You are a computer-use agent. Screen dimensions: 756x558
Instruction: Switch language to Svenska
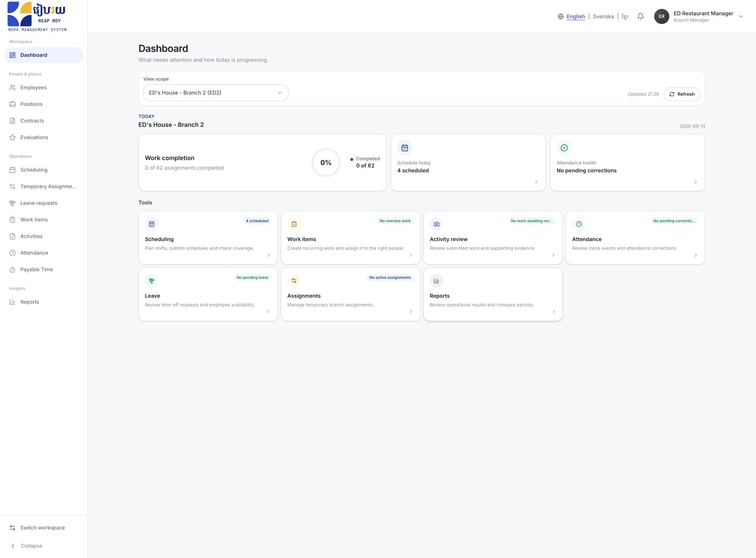[x=603, y=17]
